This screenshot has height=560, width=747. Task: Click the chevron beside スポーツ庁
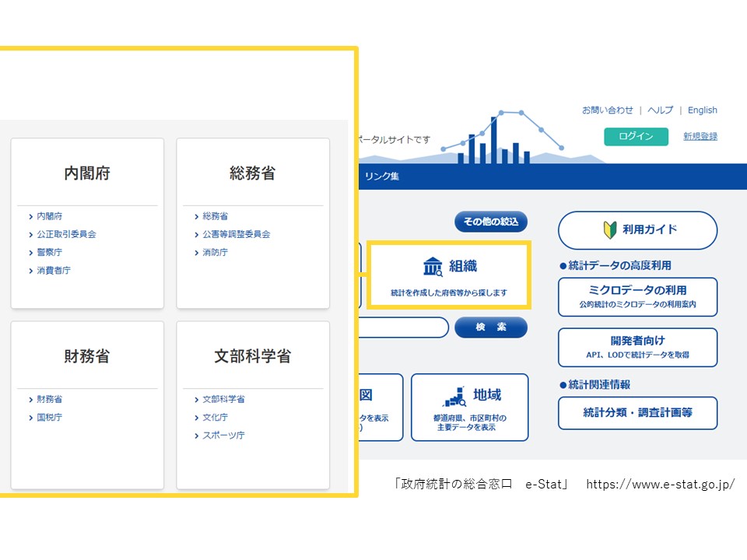tap(196, 436)
